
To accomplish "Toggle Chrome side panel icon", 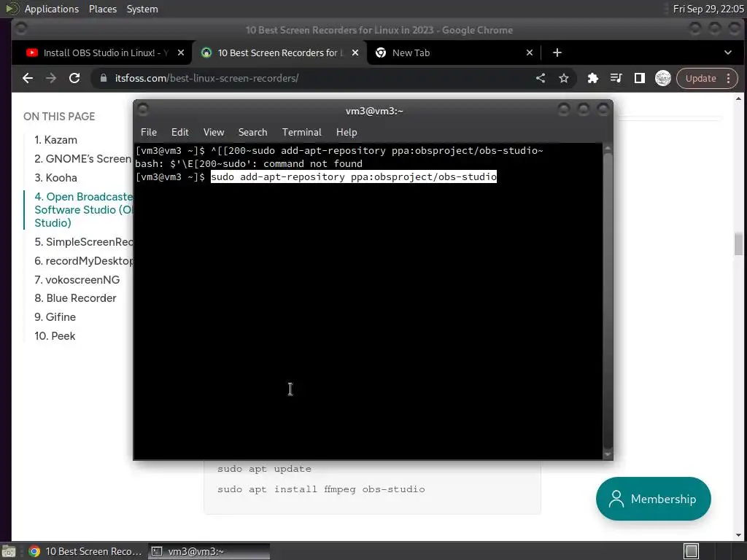I will [639, 78].
